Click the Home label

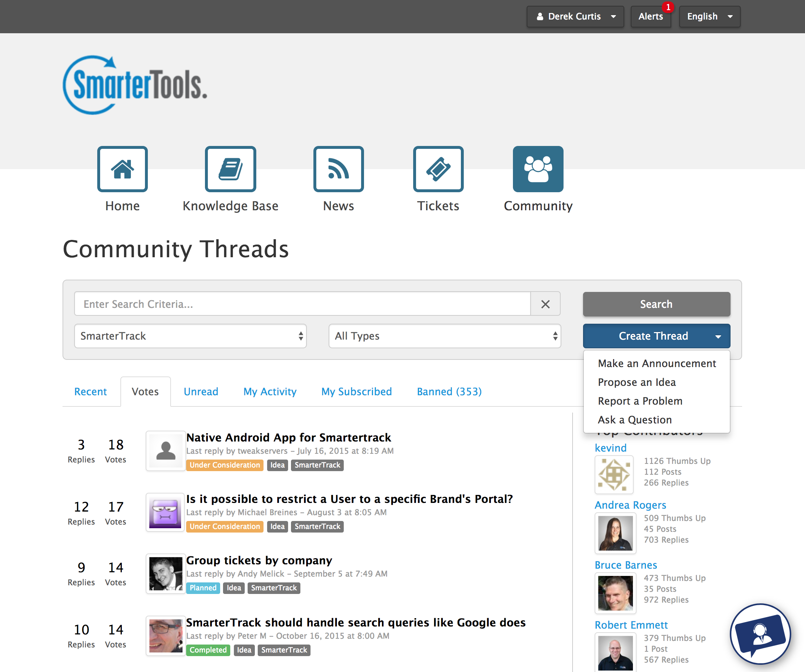(x=122, y=206)
